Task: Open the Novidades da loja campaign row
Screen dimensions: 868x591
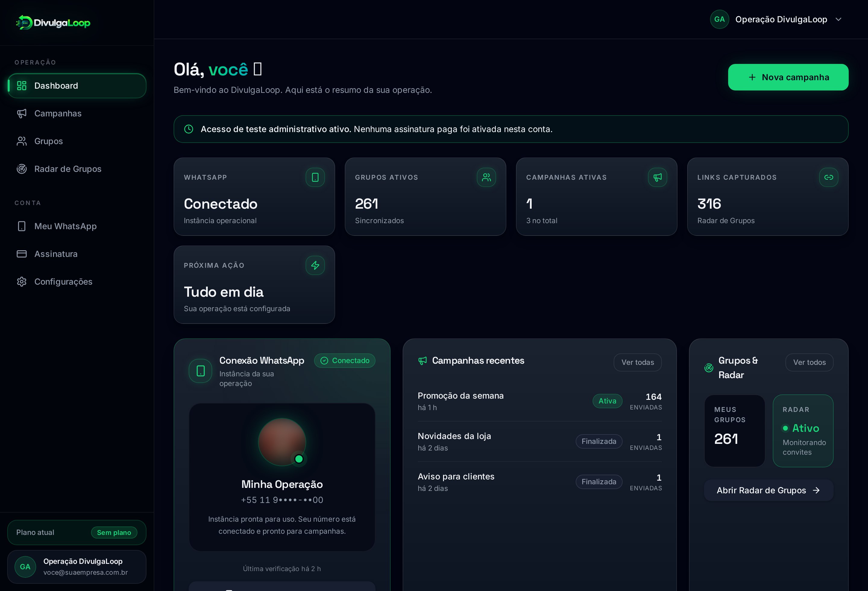Action: [540, 441]
